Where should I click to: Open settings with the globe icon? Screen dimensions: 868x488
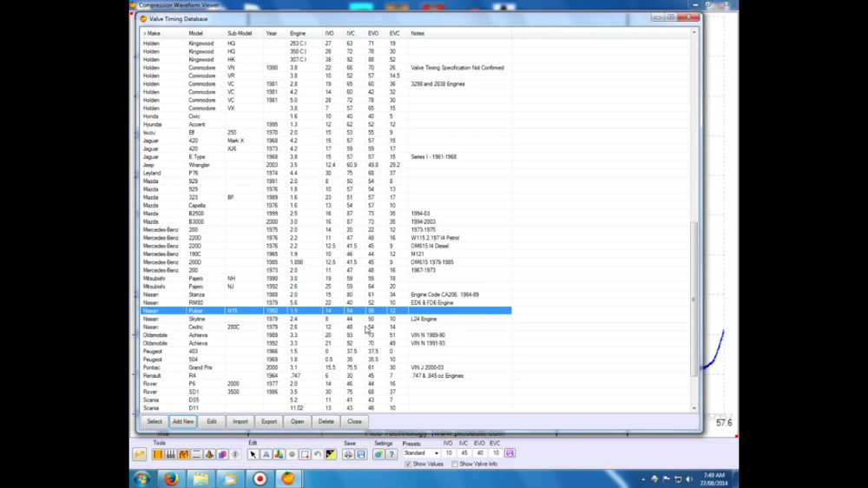[x=378, y=454]
